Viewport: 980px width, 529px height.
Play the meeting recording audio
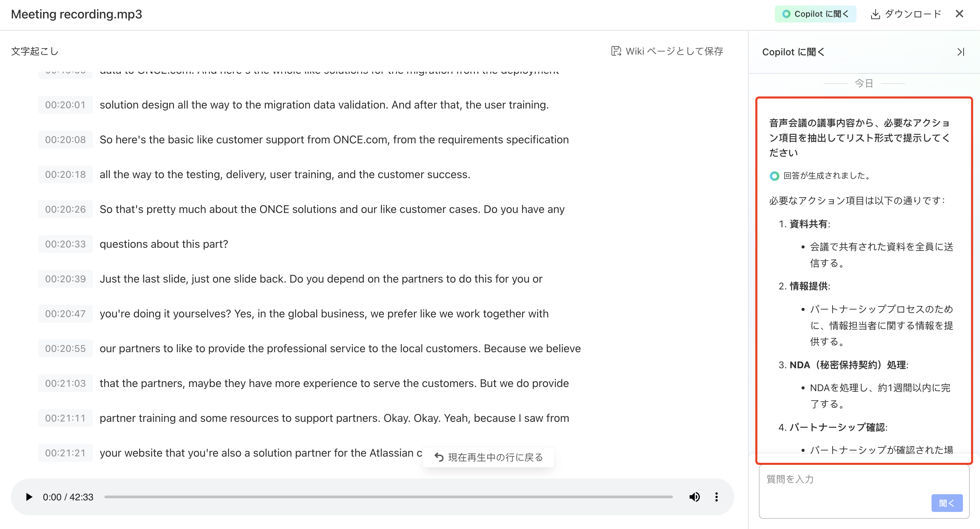click(29, 497)
